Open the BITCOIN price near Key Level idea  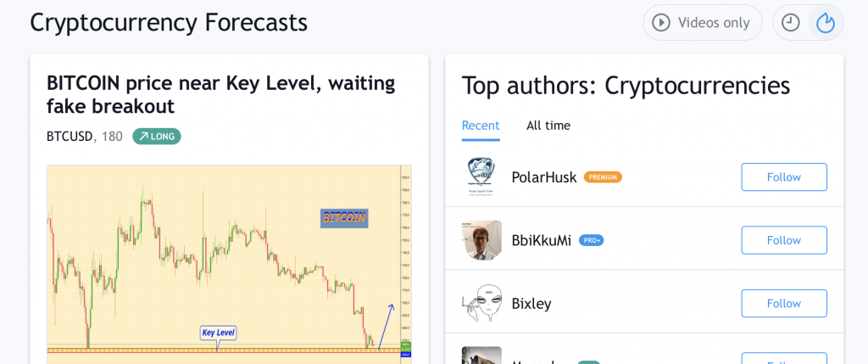[221, 94]
